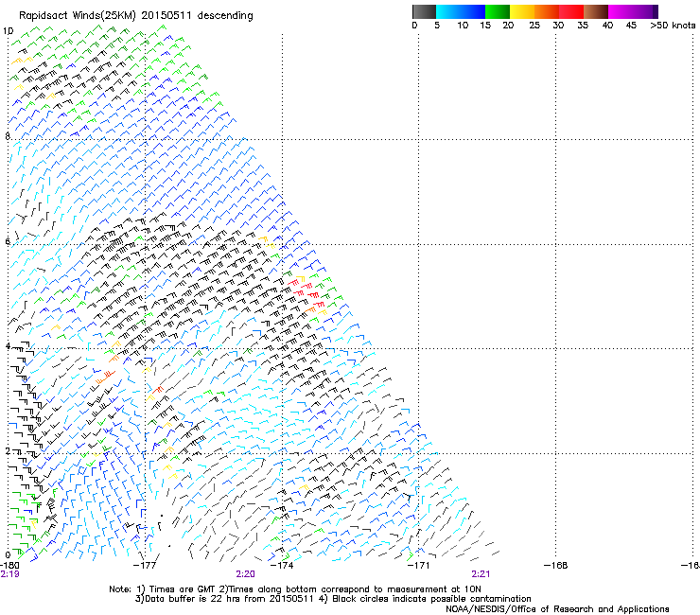Pick the blue 5–15 knots color segment
This screenshot has height=615, width=700.
coord(461,11)
